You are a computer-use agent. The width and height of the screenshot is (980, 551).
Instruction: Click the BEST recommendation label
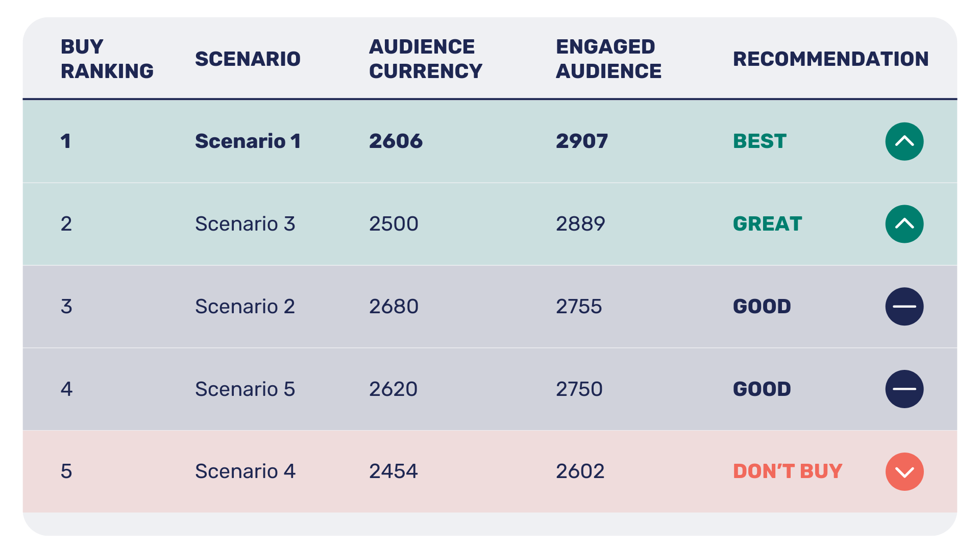click(759, 141)
